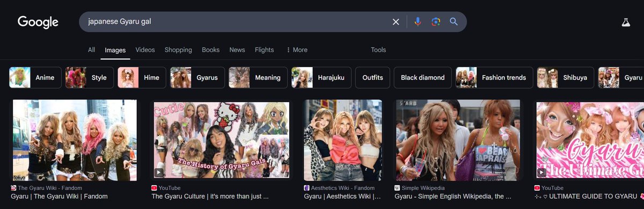Open the Aesthetics Wiki image thumbnail
Viewport: 644px width, 209px height.
[343, 140]
